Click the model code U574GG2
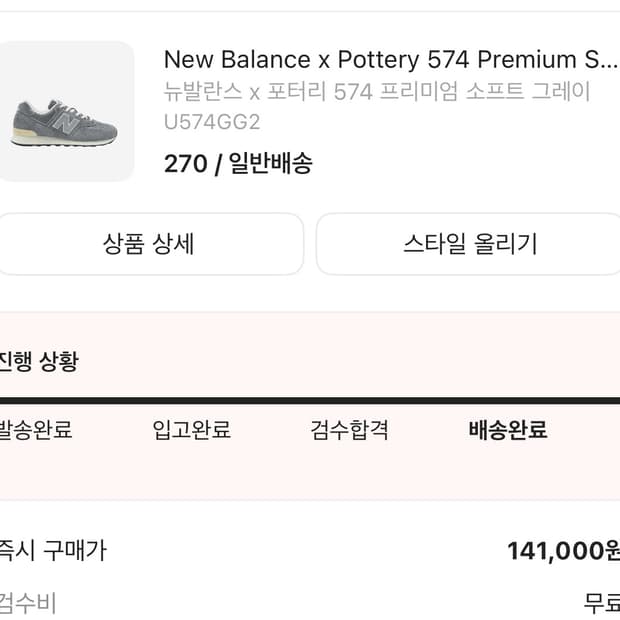The height and width of the screenshot is (620, 620). click(x=211, y=123)
